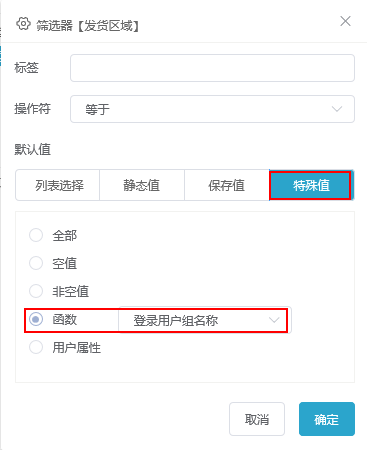367x450 pixels.
Task: Click the 标签 text input field
Action: coord(212,68)
